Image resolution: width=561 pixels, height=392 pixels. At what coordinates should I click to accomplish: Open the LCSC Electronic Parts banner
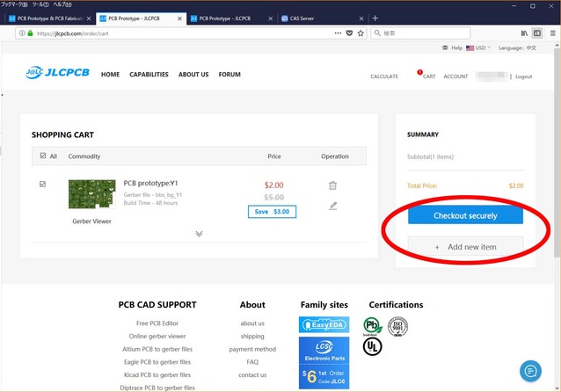[x=324, y=363]
